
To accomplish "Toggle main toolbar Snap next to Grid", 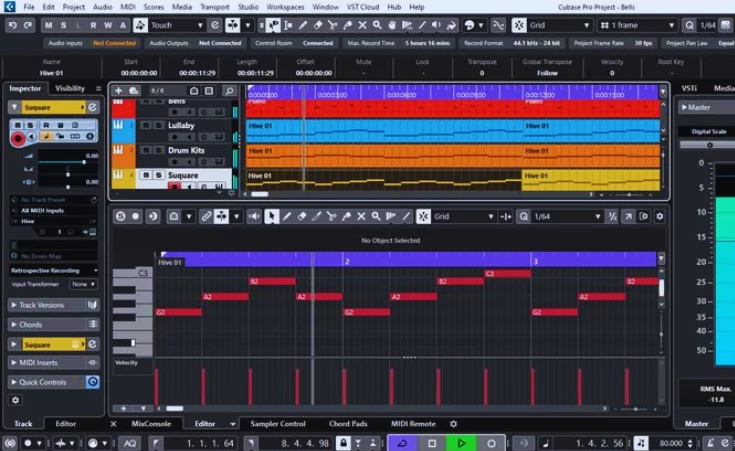I will point(519,25).
